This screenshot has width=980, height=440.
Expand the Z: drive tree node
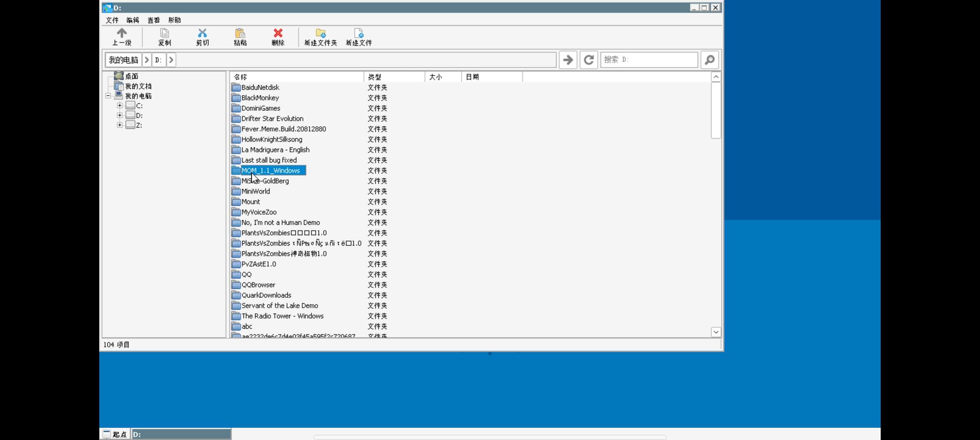pyautogui.click(x=120, y=125)
